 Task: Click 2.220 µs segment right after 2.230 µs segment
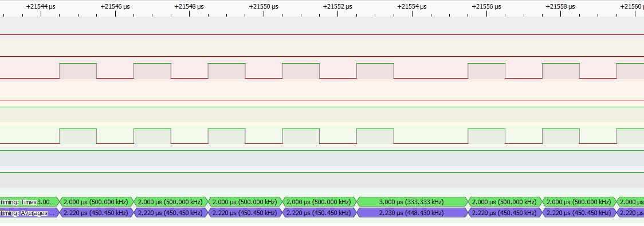[505, 213]
